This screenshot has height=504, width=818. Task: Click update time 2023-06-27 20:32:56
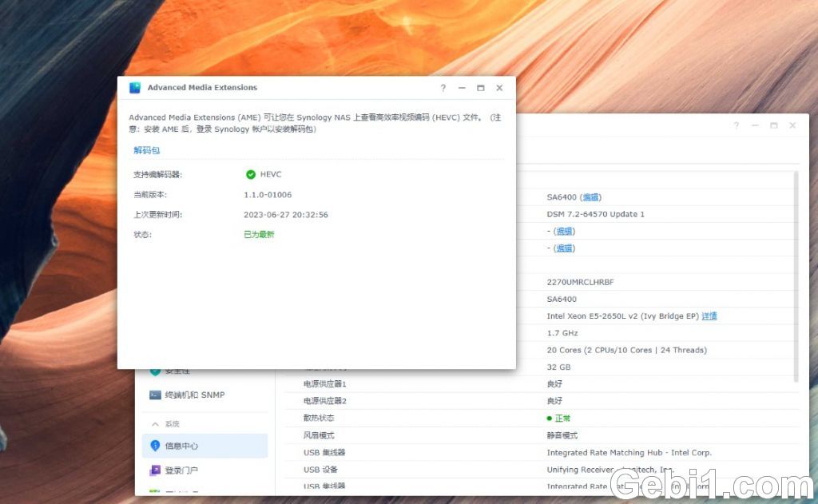pos(286,214)
